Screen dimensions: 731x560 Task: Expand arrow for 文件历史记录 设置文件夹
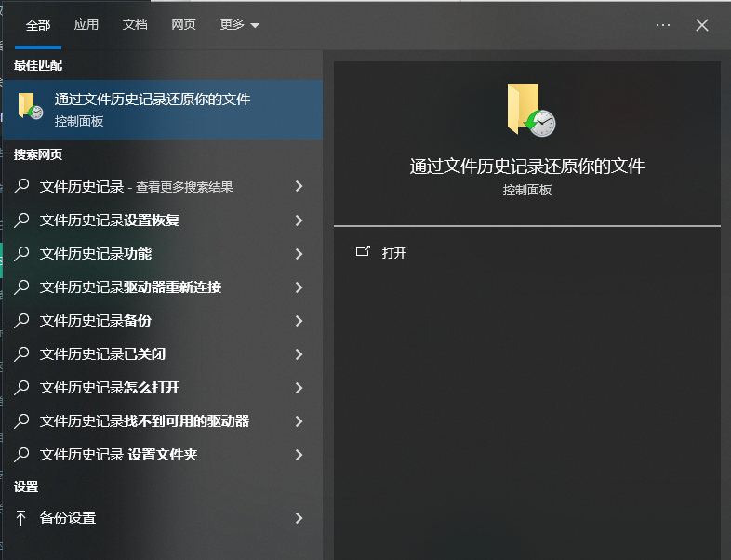299,455
